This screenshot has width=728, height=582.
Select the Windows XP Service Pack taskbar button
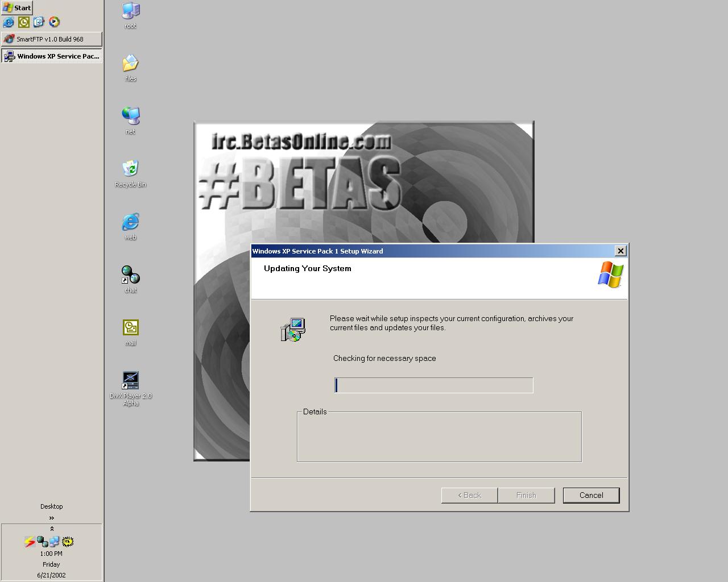[52, 56]
